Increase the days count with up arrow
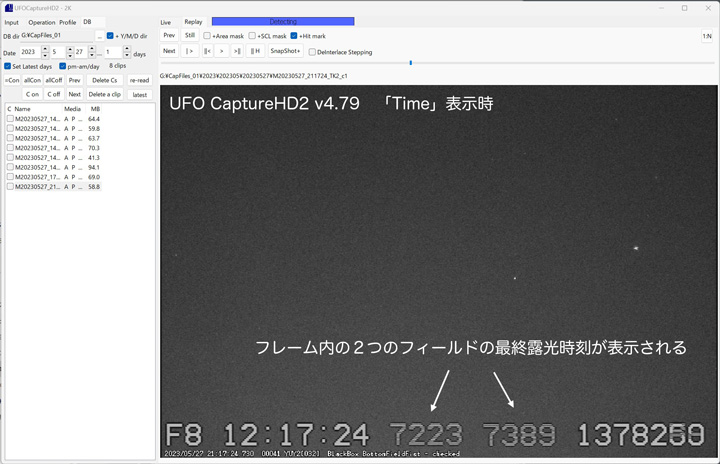Image resolution: width=720 pixels, height=464 pixels. (127, 49)
